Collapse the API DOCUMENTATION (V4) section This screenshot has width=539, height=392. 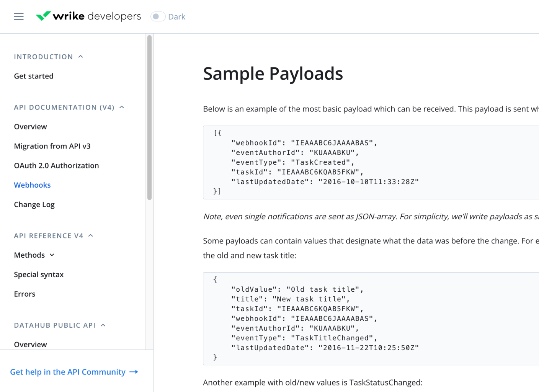coord(122,107)
